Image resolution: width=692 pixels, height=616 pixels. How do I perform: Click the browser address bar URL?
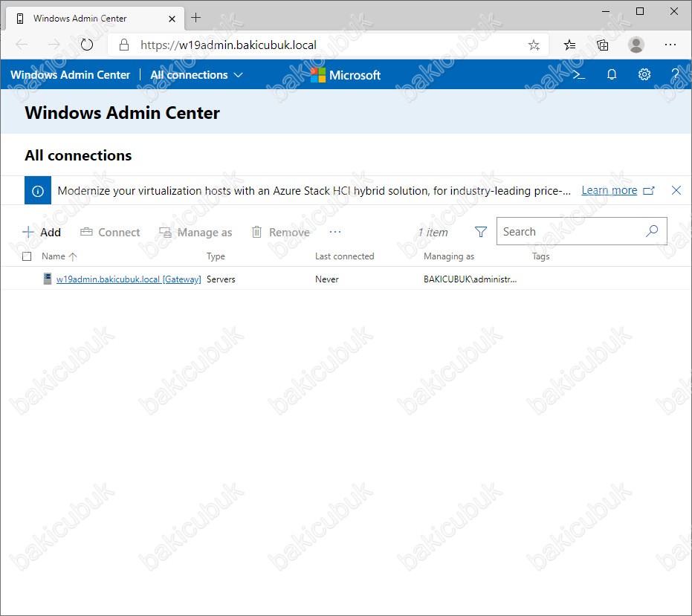[228, 45]
